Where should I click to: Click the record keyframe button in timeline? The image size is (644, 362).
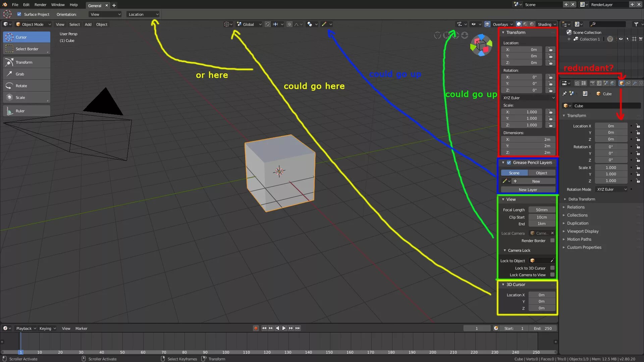pos(256,328)
